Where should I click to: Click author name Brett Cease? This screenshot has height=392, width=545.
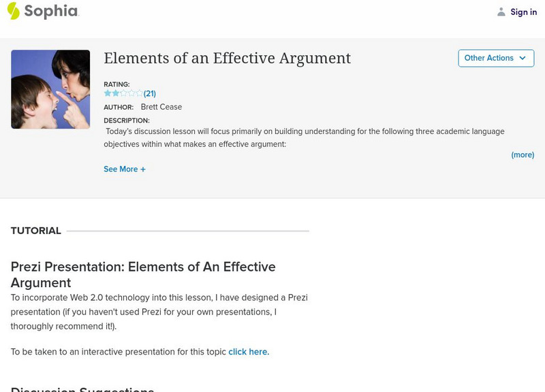(161, 107)
